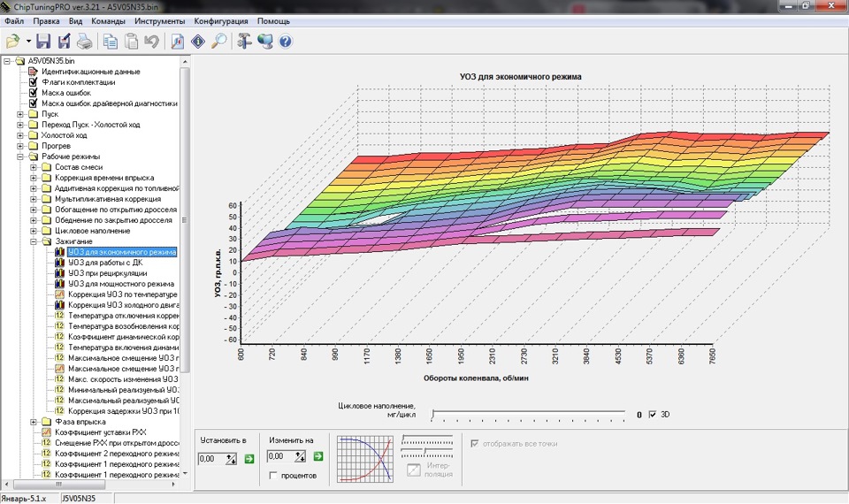The image size is (849, 504).
Task: Enable the процентов checkbox
Action: pos(274,476)
